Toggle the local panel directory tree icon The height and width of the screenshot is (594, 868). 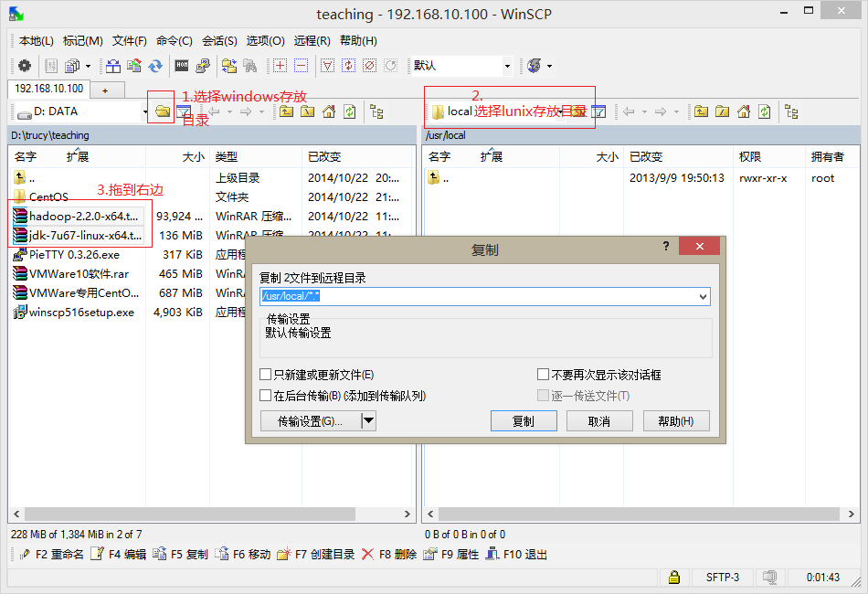(377, 111)
